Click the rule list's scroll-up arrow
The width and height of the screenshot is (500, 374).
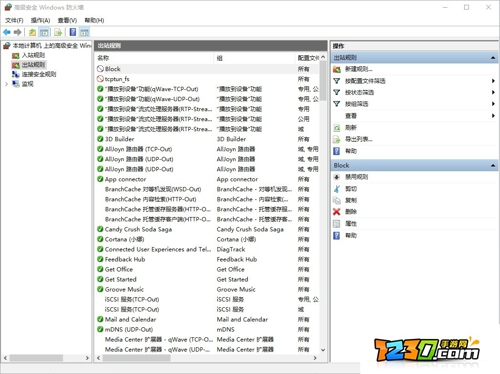pyautogui.click(x=323, y=57)
